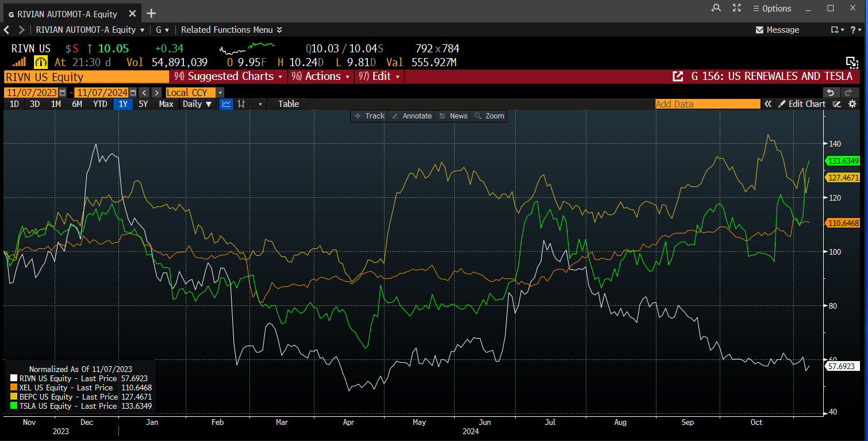Toggle the Annotate mode on chart
The image size is (868, 441).
pos(411,116)
